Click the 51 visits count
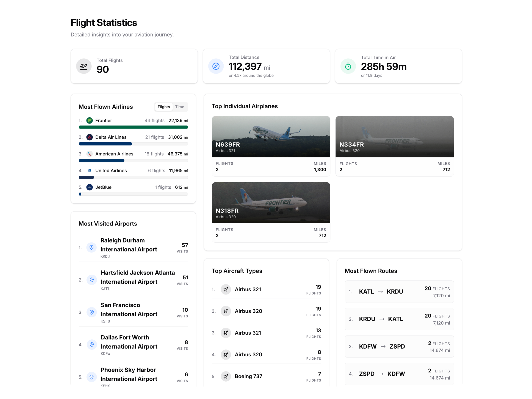The width and height of the screenshot is (532, 399). 185,278
